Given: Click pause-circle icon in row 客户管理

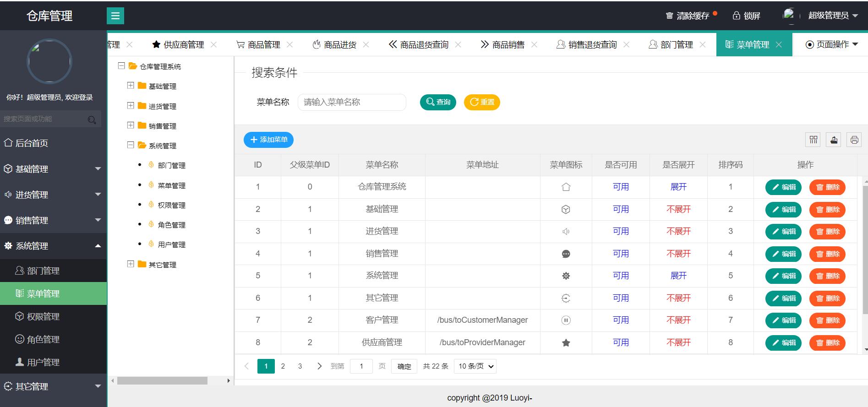Looking at the screenshot, I should [566, 320].
